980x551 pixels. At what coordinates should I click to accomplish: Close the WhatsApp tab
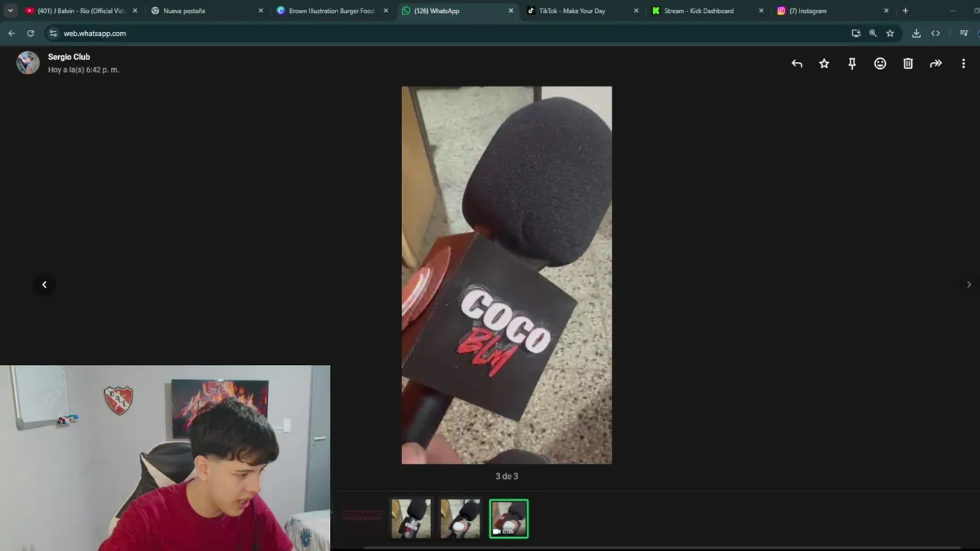[x=511, y=11]
